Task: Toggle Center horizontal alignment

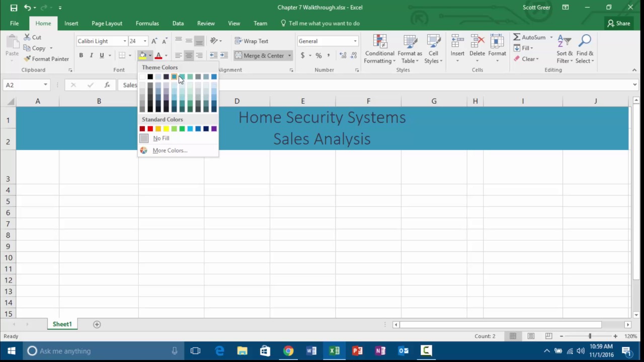Action: 189,55
